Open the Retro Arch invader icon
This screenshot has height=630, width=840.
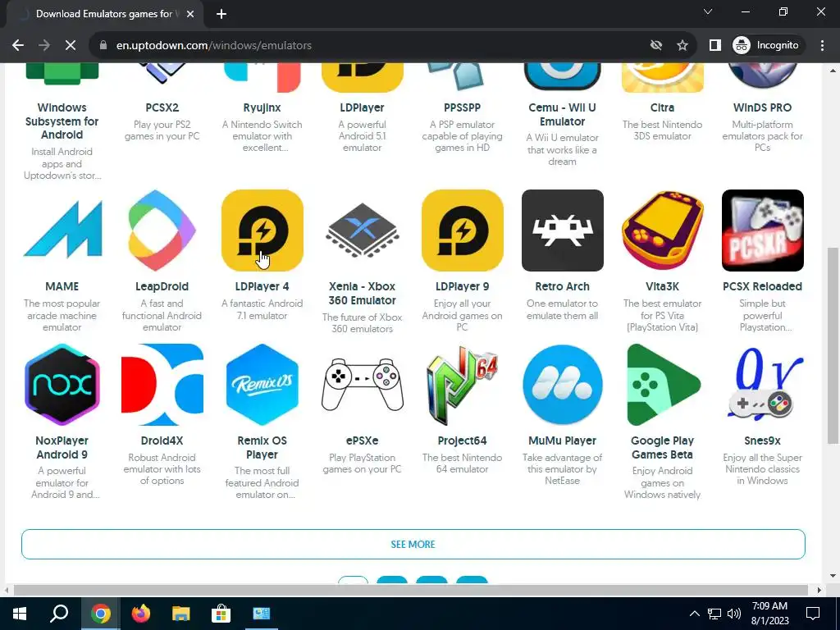tap(563, 231)
